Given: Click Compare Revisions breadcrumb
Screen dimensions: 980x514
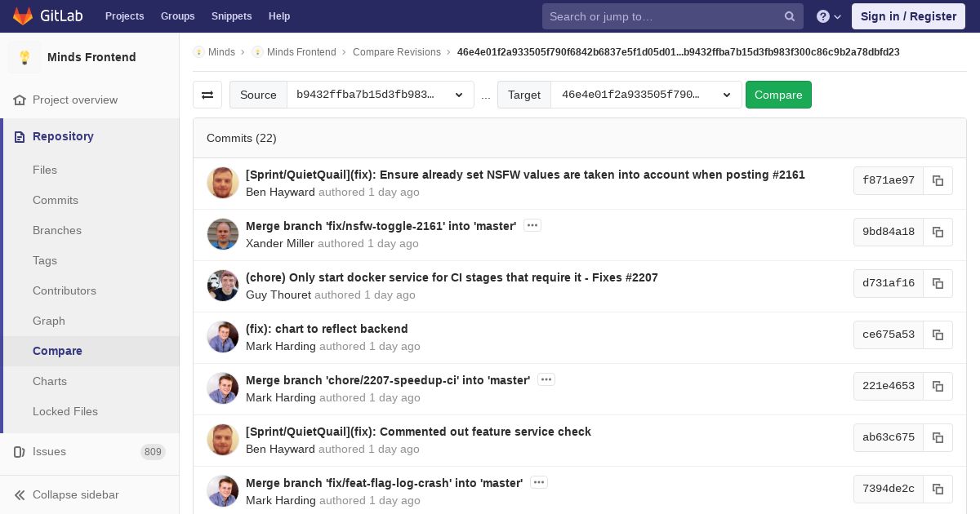Looking at the screenshot, I should [x=397, y=52].
